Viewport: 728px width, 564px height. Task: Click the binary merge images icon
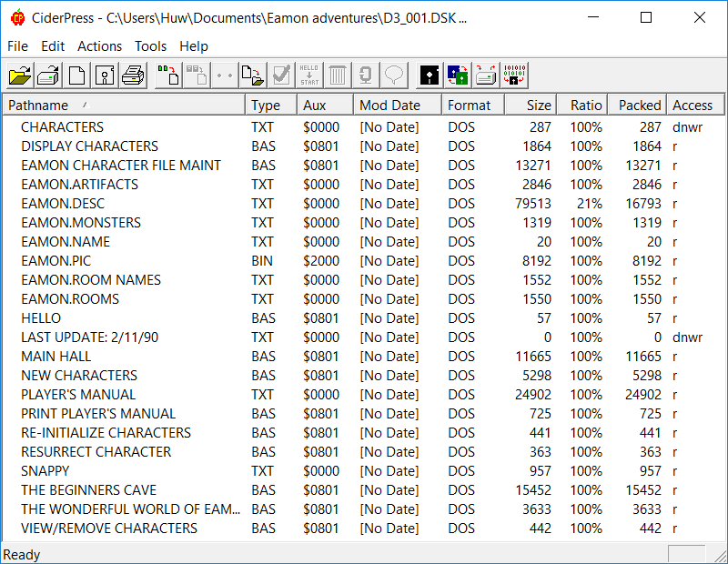pos(514,75)
